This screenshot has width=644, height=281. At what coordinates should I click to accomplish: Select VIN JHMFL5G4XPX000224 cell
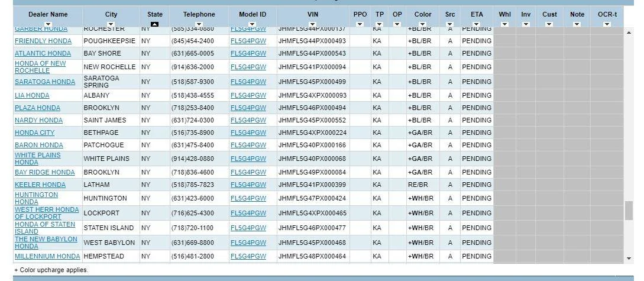tap(313, 133)
